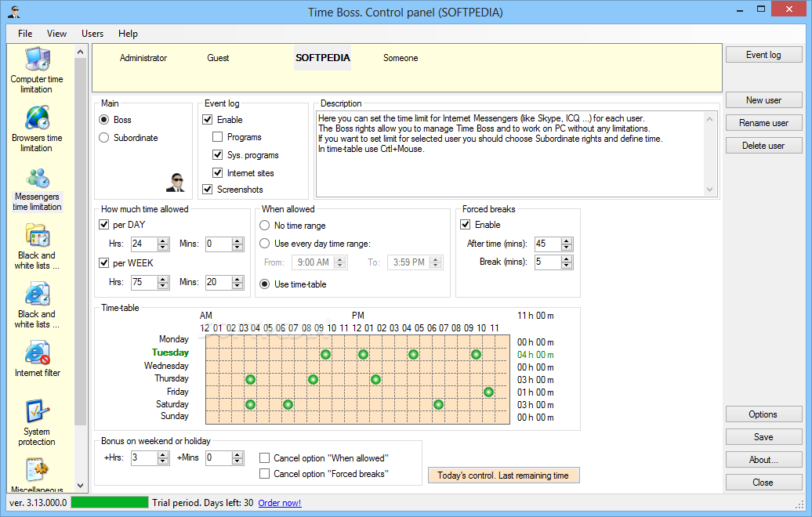Open the Internet Explorer Black and white lists icon

(38, 294)
